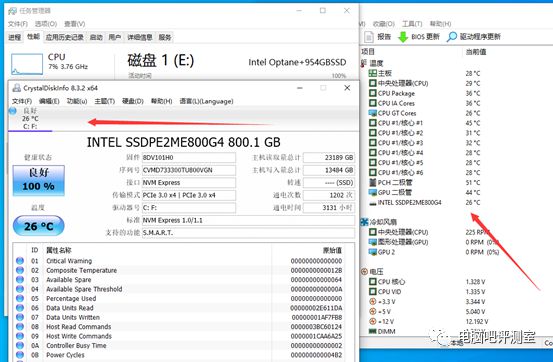553x362 pixels.
Task: Click the 项目 column header in AIDA64
Action: pos(368,52)
